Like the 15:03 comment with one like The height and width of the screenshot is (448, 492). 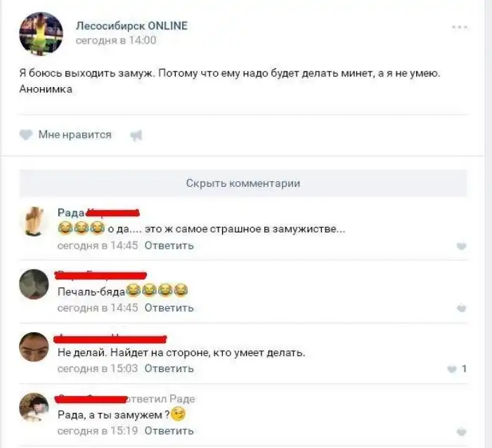coord(452,369)
